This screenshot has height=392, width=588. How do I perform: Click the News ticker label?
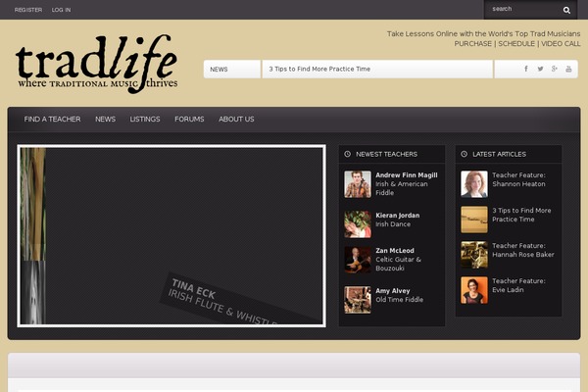pyautogui.click(x=219, y=70)
